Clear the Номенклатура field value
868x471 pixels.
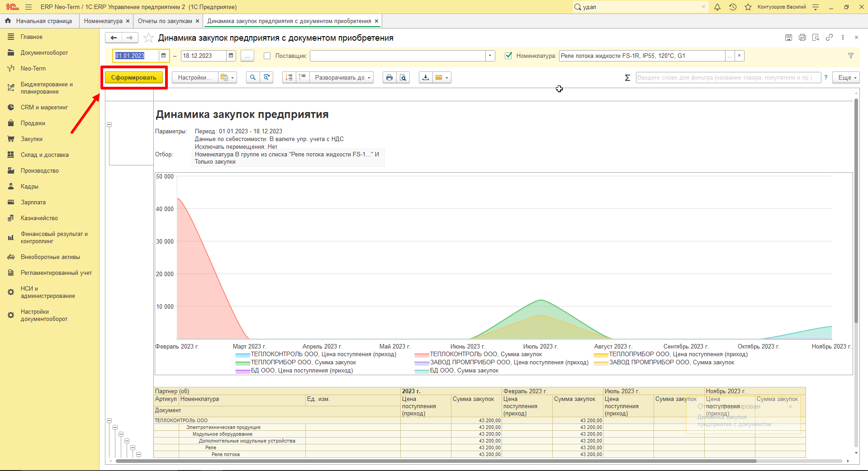click(739, 56)
